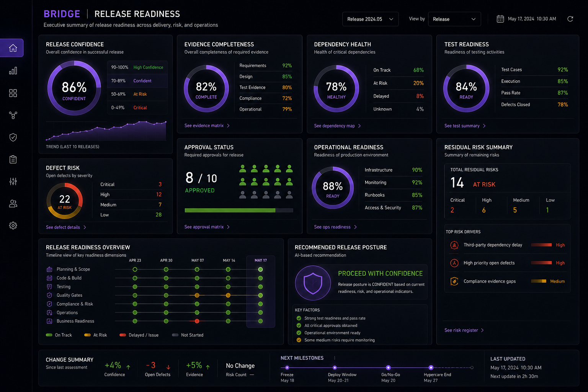Click the 'Defects Closed' 78% row
Screen dimensions: 588x392
pos(534,105)
